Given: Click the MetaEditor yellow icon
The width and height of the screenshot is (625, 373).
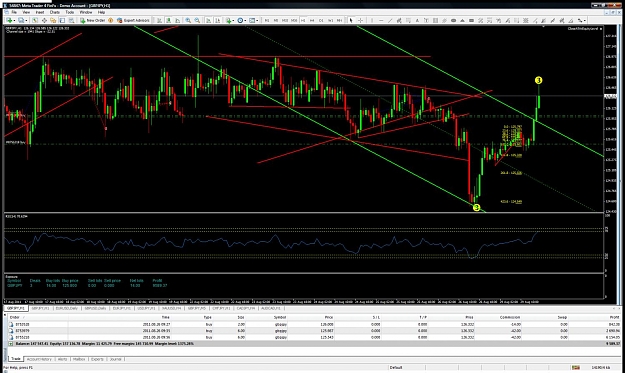Looking at the screenshot, I should (110, 20).
